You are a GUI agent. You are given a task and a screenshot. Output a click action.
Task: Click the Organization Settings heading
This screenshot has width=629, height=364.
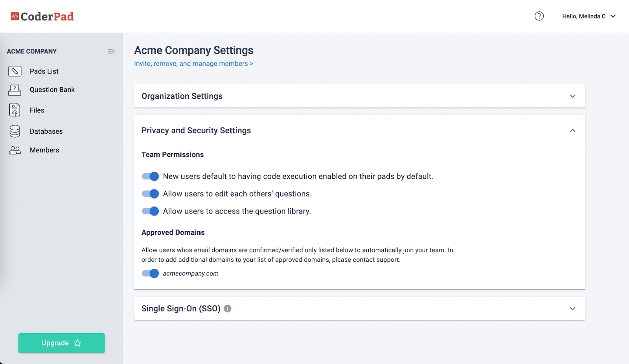pyautogui.click(x=182, y=96)
